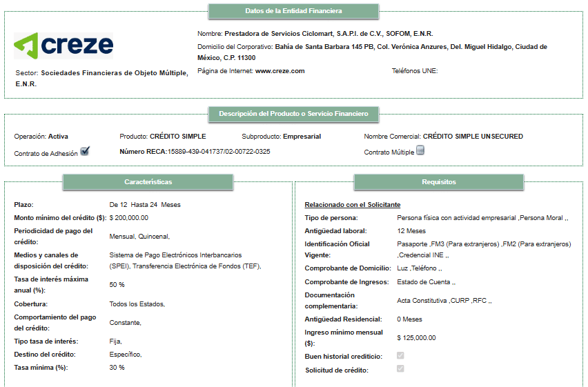Viewport: 588px width, 387px height.
Task: Click the Creze logo image
Action: pyautogui.click(x=63, y=46)
